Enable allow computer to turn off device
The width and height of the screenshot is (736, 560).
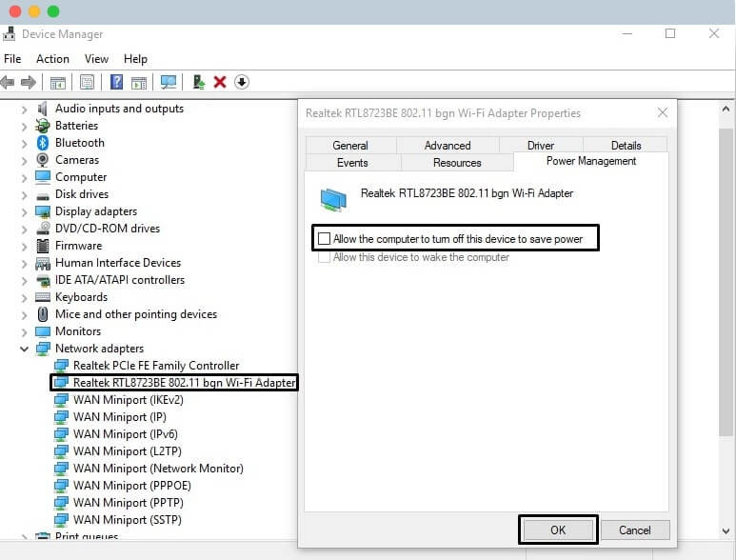click(x=325, y=238)
